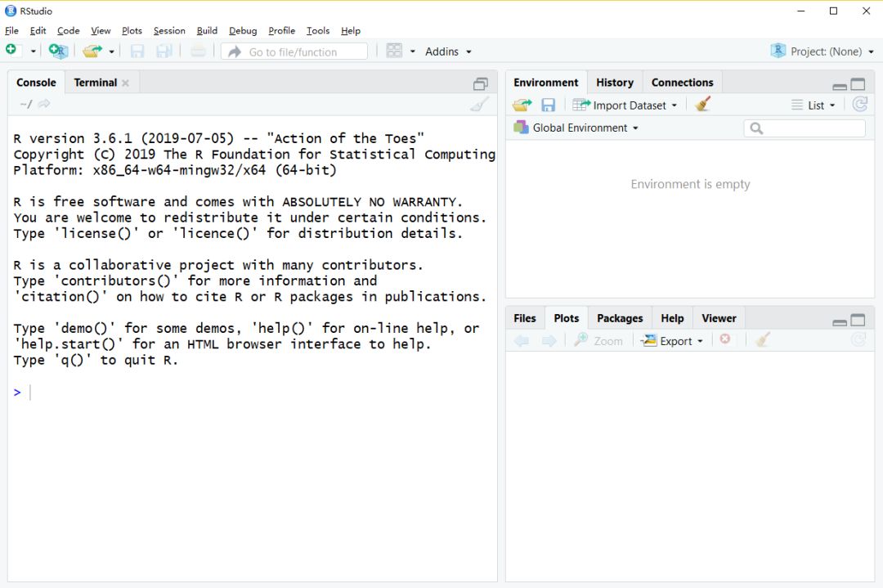883x588 pixels.
Task: Open the Plots menu
Action: pos(132,30)
